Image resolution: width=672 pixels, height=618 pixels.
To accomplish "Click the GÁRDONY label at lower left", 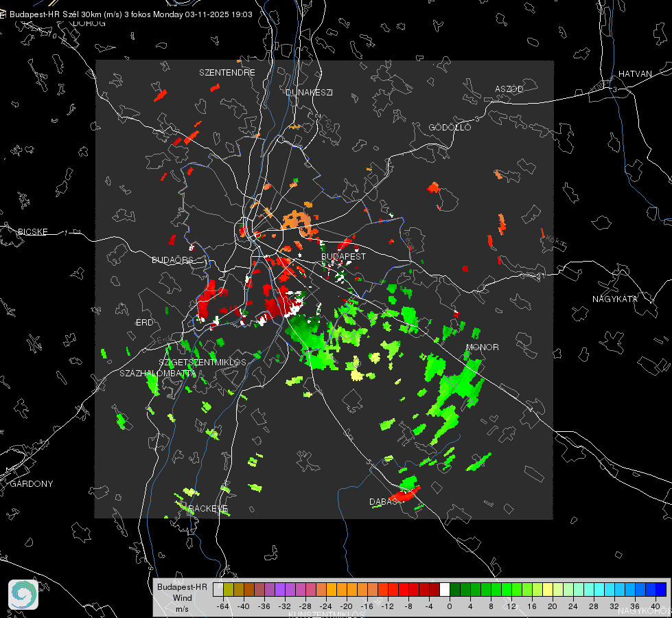I will [x=32, y=484].
